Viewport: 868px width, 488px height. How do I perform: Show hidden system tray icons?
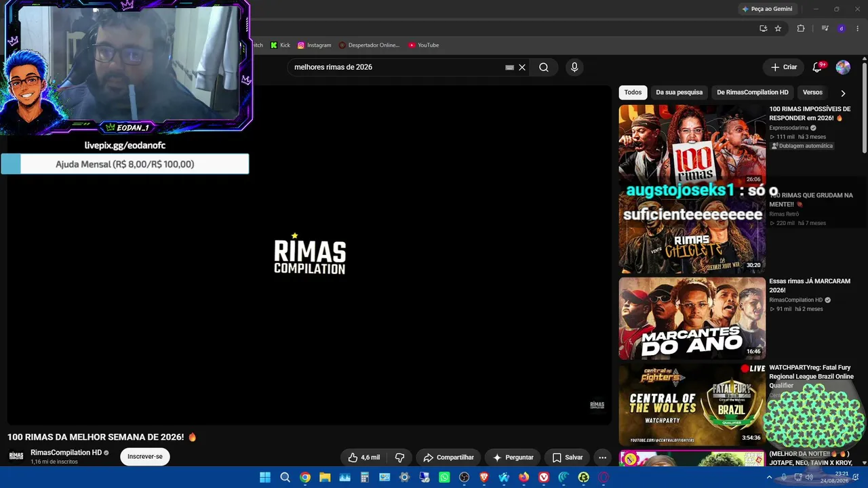click(x=770, y=477)
